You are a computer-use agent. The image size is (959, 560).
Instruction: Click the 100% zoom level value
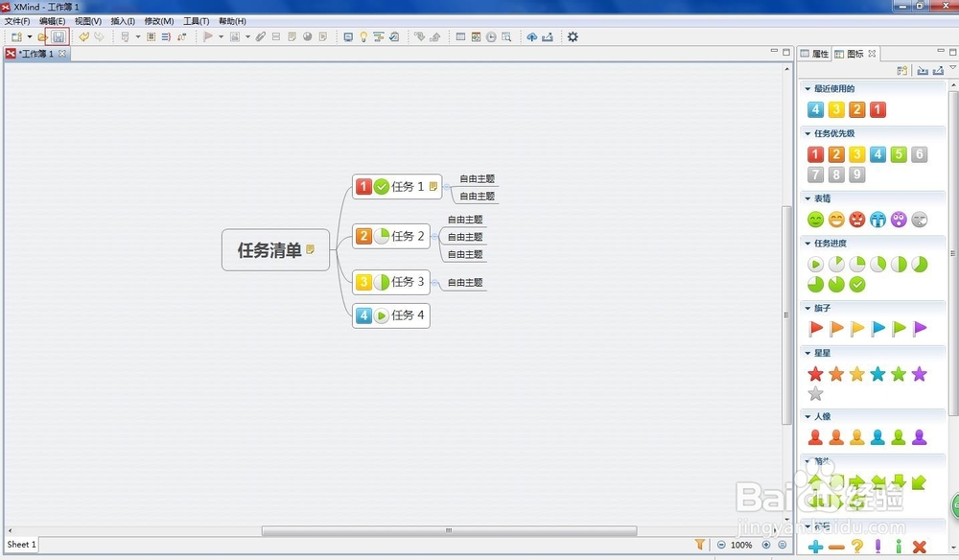coord(741,545)
